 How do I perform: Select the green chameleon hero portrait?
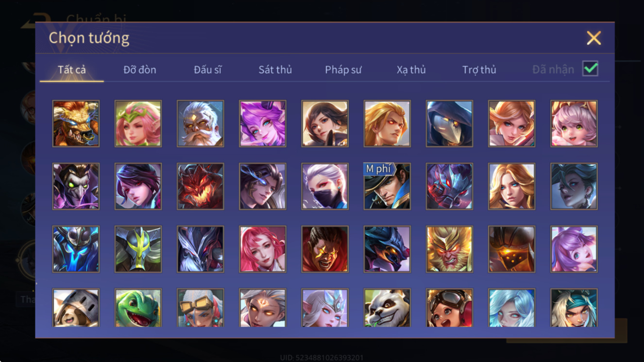tap(138, 308)
